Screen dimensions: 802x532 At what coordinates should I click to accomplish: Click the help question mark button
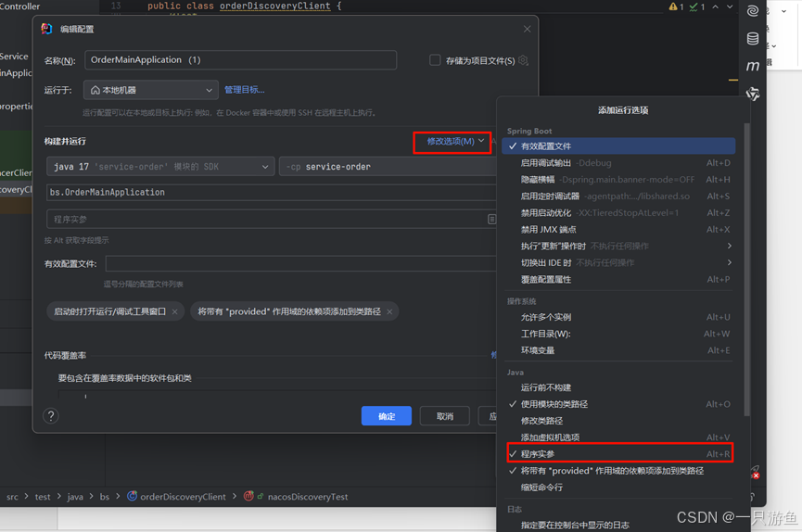51,416
